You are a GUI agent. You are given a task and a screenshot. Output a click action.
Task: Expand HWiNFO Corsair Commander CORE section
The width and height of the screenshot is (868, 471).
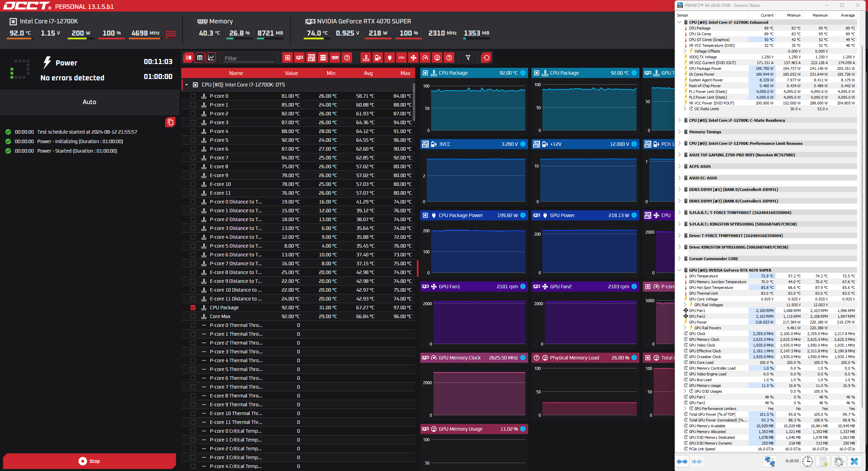coord(679,259)
